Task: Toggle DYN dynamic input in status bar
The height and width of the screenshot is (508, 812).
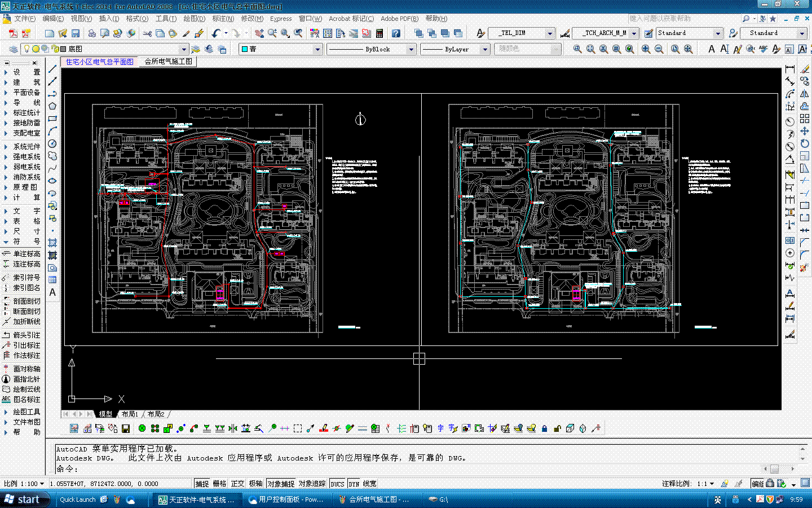Action: [354, 484]
